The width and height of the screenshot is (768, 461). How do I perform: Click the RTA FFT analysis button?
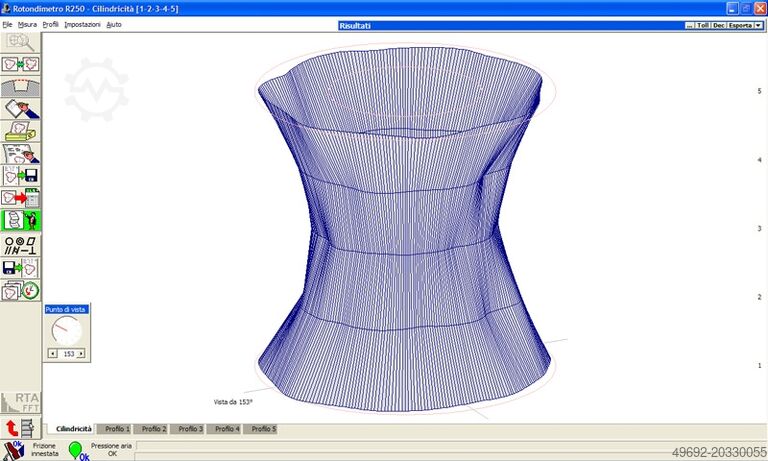[20, 402]
